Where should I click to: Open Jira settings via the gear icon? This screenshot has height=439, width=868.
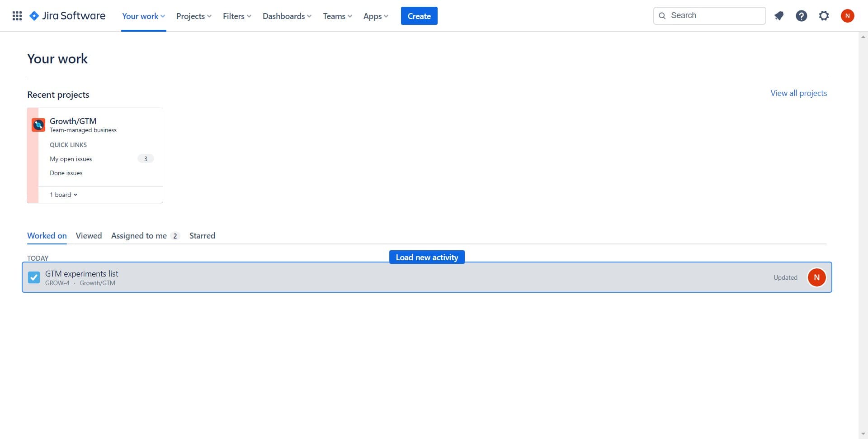point(824,15)
